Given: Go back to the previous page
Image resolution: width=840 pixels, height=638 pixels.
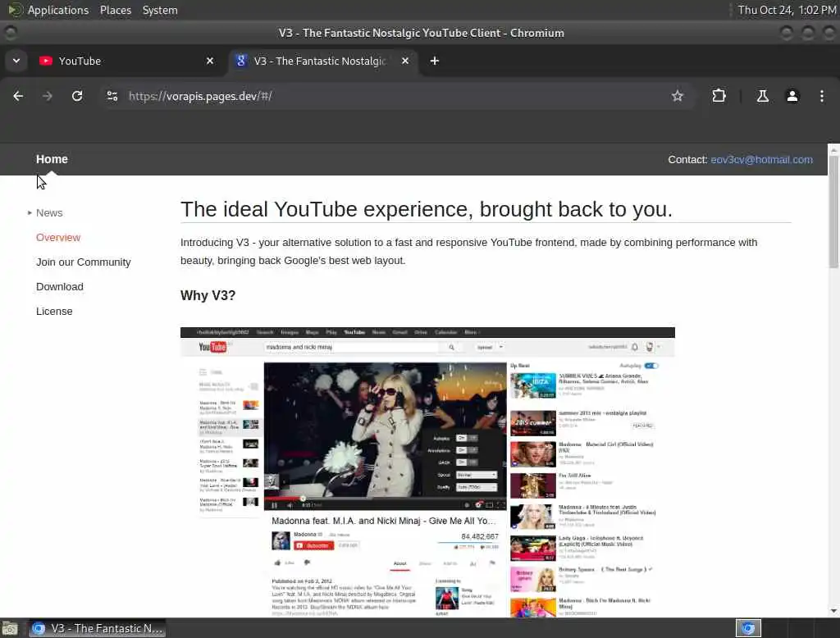Looking at the screenshot, I should click(x=18, y=96).
